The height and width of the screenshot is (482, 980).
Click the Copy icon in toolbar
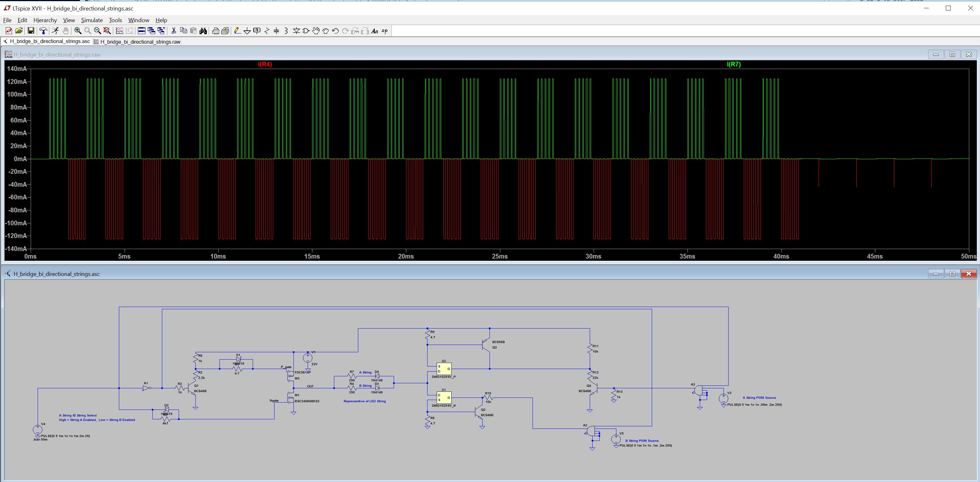(x=183, y=31)
